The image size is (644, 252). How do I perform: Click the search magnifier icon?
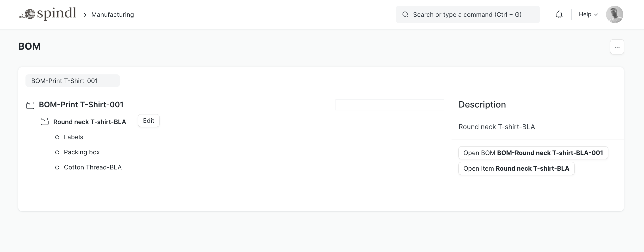coord(405,14)
